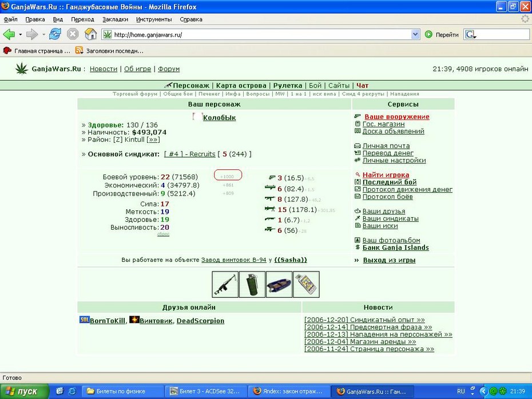Open news item Синдикатный опыт
This screenshot has height=399, width=532.
(x=364, y=320)
